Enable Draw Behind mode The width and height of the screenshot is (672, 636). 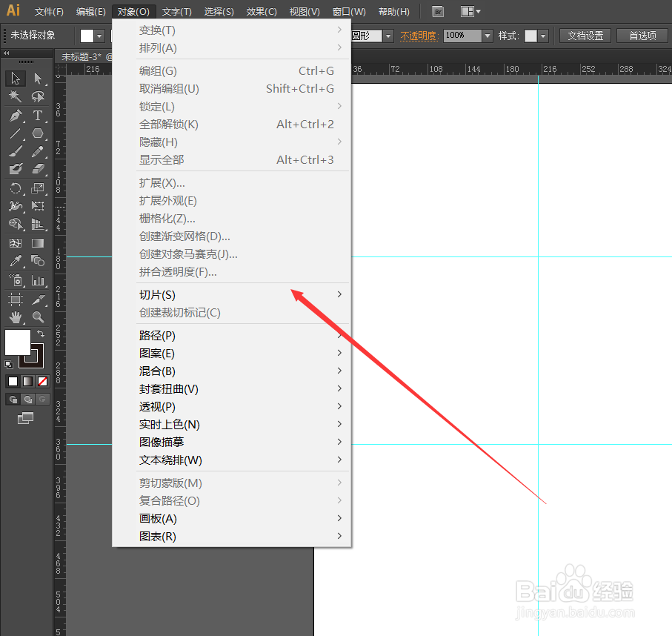click(28, 400)
